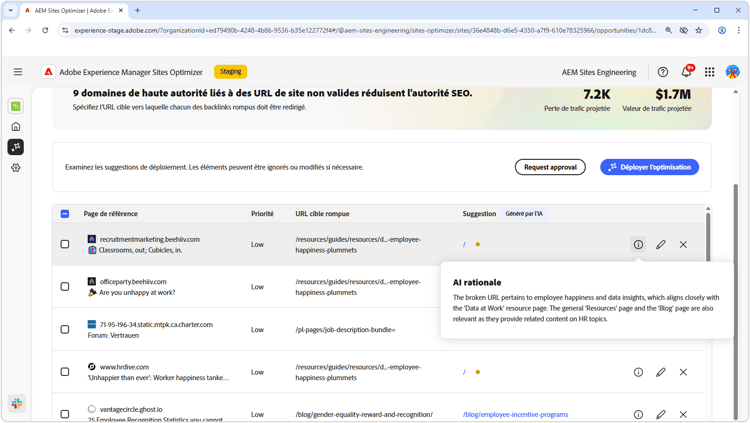Open the app switcher grid icon
Viewport: 750px width, 423px height.
pos(709,72)
